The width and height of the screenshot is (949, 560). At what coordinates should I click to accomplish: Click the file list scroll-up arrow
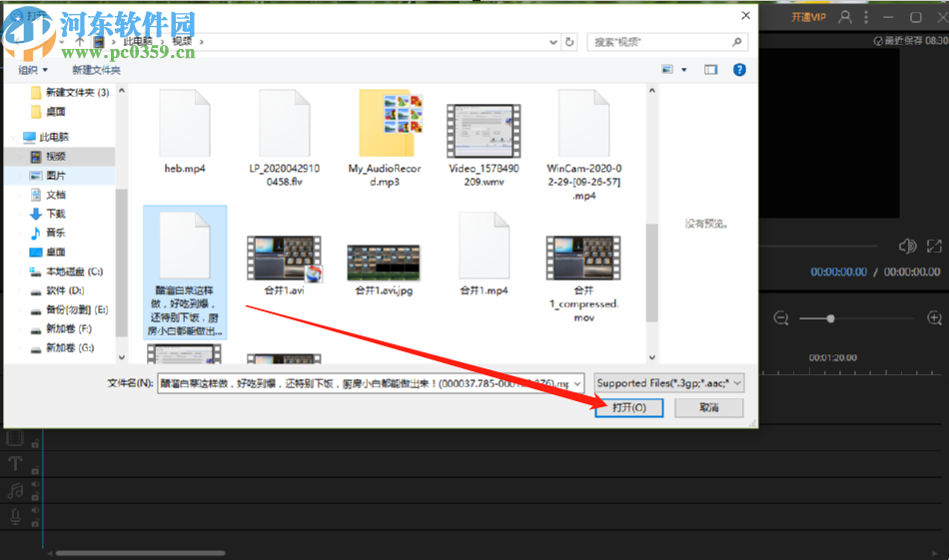pyautogui.click(x=652, y=91)
